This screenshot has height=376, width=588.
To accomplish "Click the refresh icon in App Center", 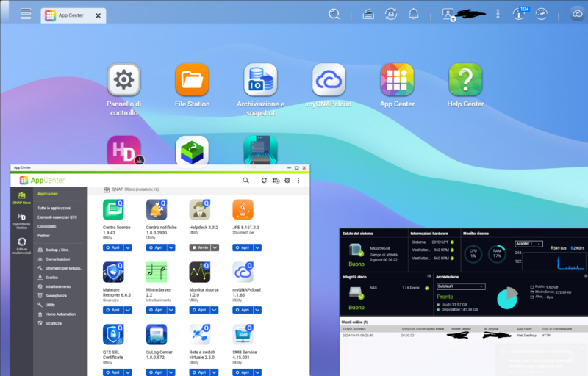I will 264,181.
